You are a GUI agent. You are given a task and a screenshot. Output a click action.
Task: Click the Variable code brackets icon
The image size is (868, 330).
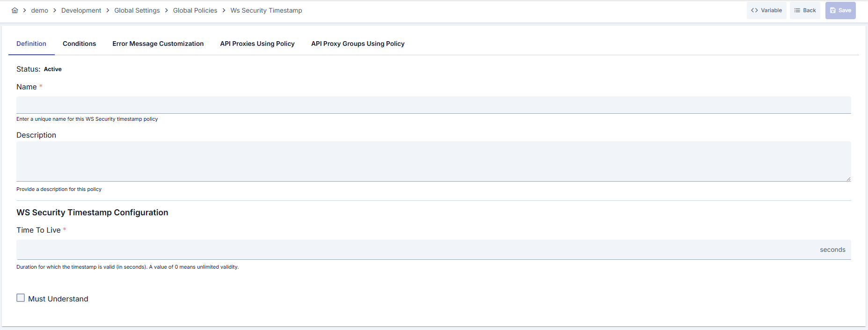[754, 10]
